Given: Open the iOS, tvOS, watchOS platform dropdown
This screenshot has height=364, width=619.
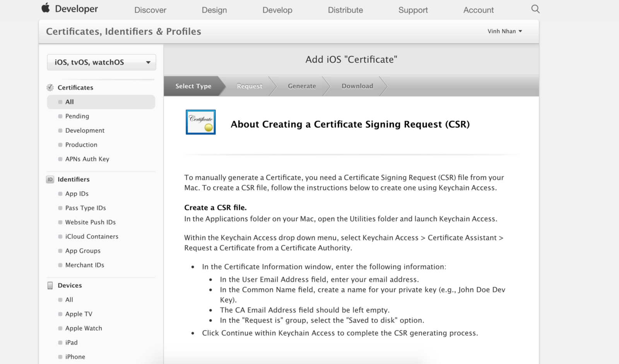Looking at the screenshot, I should (101, 62).
